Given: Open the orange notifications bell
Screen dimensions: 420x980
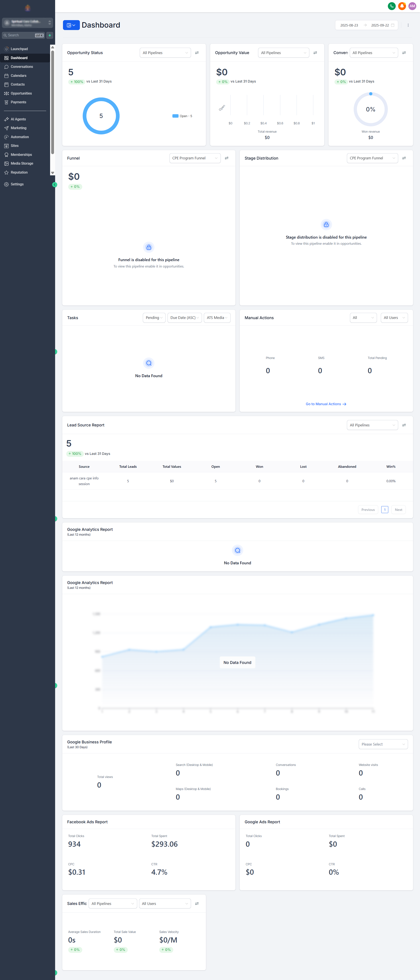Looking at the screenshot, I should point(402,6).
